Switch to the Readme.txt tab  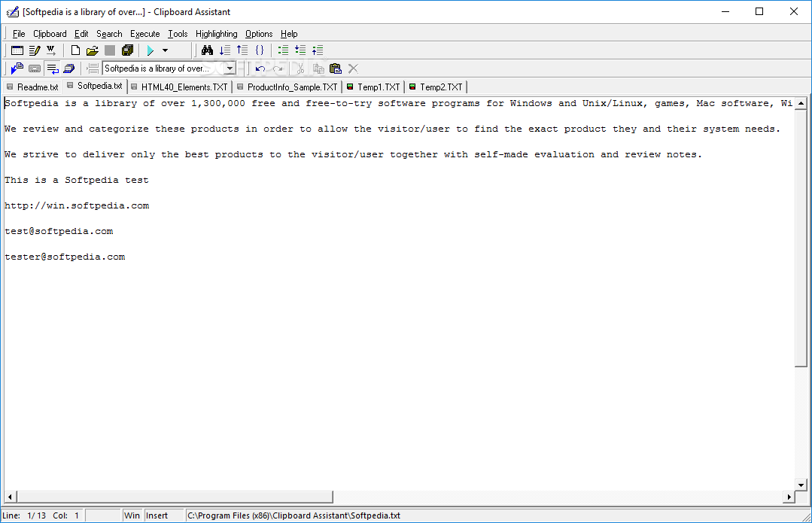tap(32, 87)
